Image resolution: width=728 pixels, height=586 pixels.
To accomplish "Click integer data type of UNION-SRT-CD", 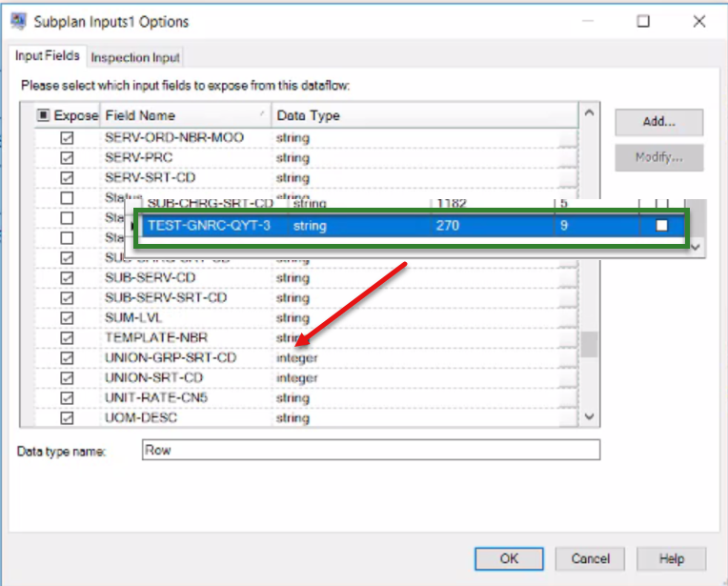I will 297,378.
